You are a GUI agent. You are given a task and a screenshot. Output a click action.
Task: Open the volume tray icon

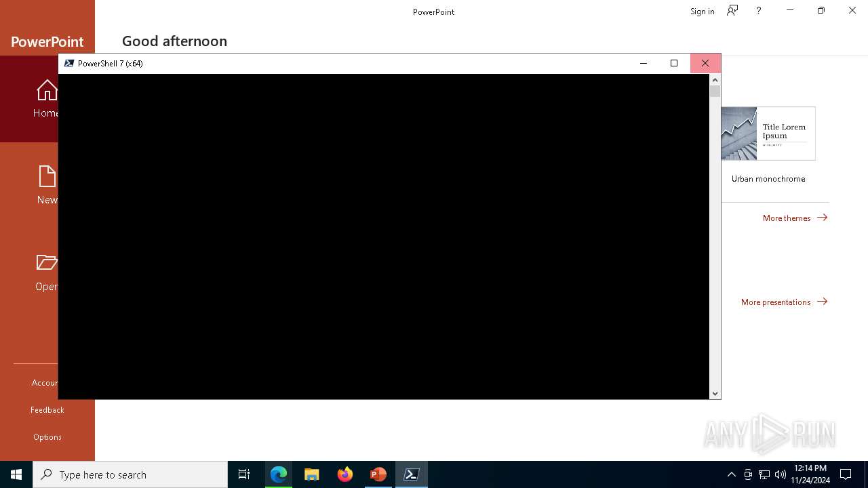tap(781, 474)
